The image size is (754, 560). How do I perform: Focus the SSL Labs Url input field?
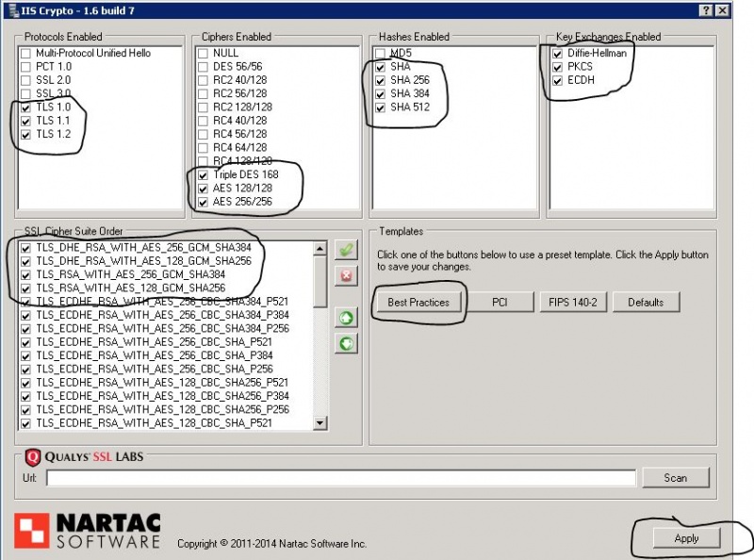point(341,478)
